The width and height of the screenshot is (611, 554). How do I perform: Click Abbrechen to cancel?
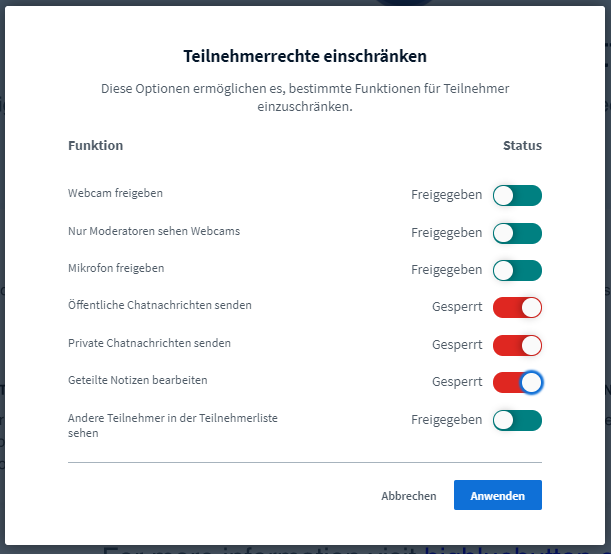[x=409, y=496]
